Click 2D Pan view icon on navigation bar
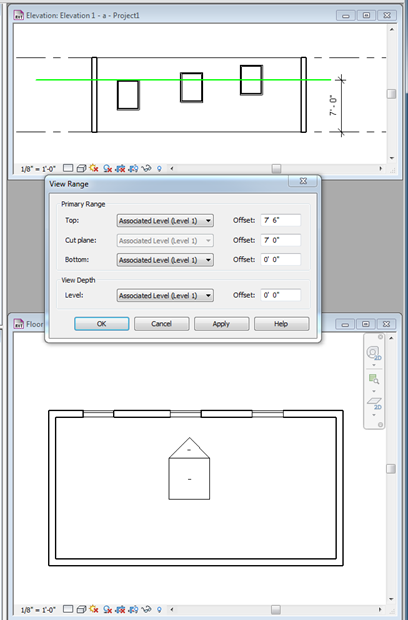 [374, 403]
